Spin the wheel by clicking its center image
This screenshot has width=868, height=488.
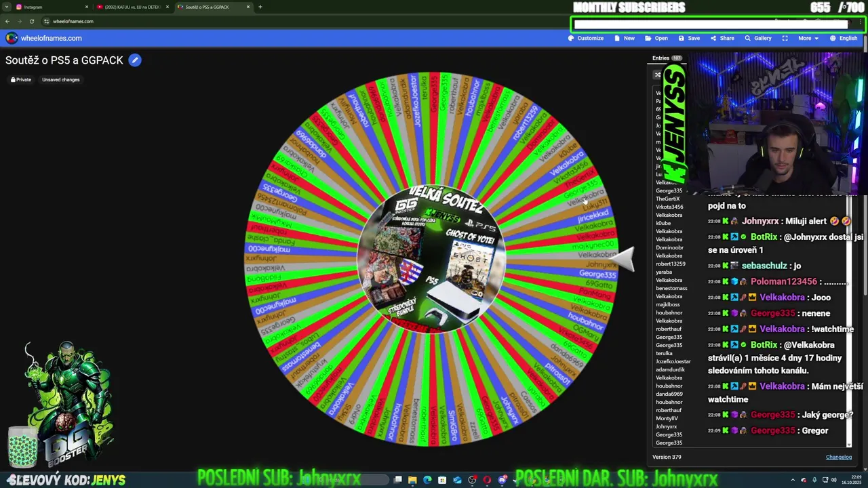[x=431, y=260]
